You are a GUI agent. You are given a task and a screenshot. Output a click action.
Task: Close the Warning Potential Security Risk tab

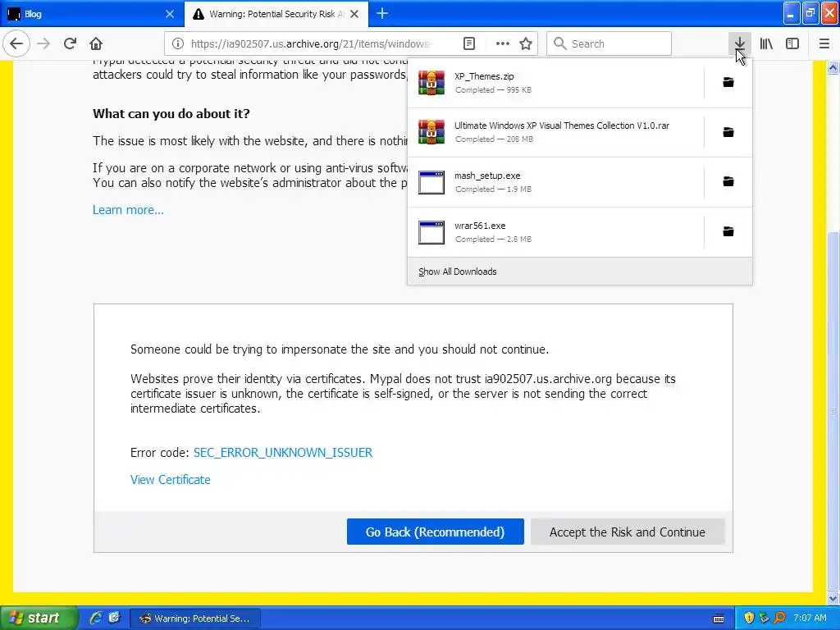click(x=354, y=14)
